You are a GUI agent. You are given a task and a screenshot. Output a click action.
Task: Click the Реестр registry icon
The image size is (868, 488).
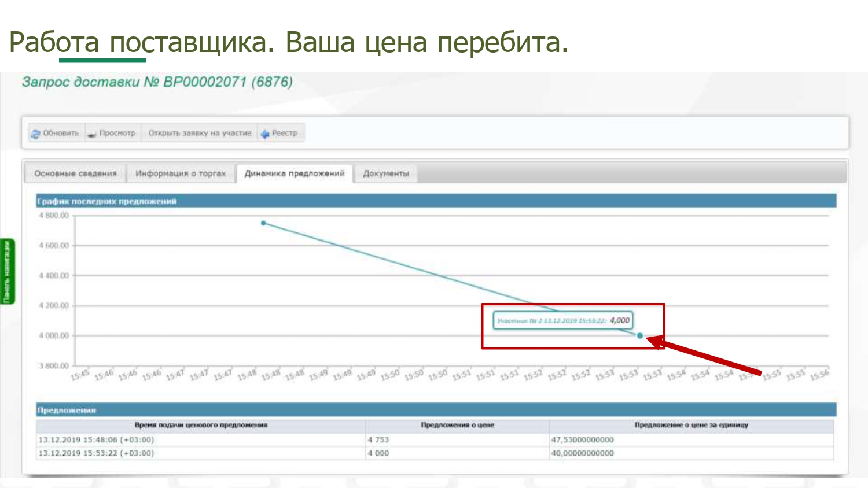tap(265, 134)
